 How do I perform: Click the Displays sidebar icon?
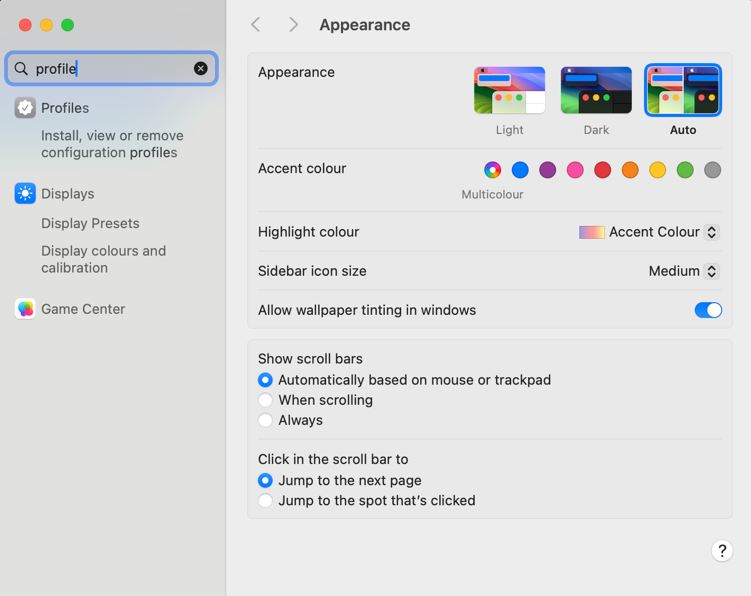coord(25,194)
